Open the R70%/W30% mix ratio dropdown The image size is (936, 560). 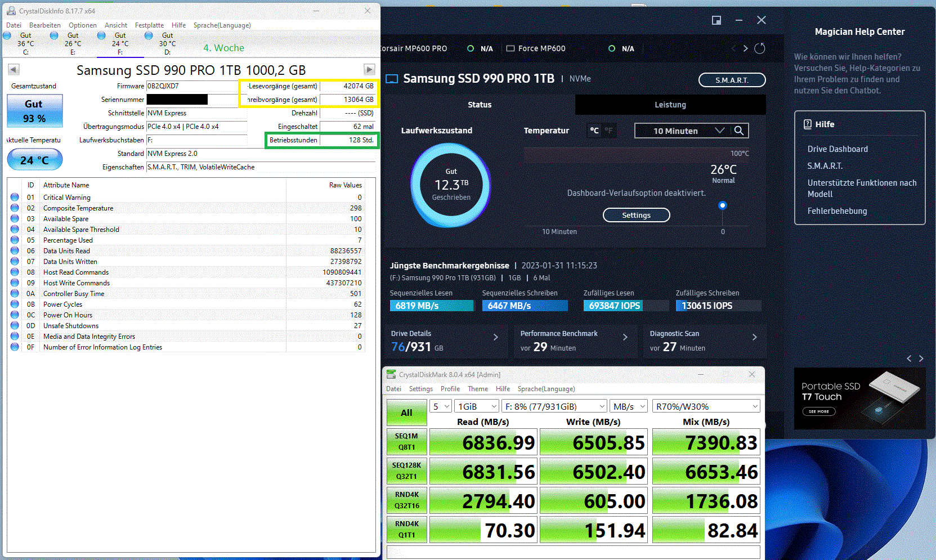pyautogui.click(x=706, y=406)
